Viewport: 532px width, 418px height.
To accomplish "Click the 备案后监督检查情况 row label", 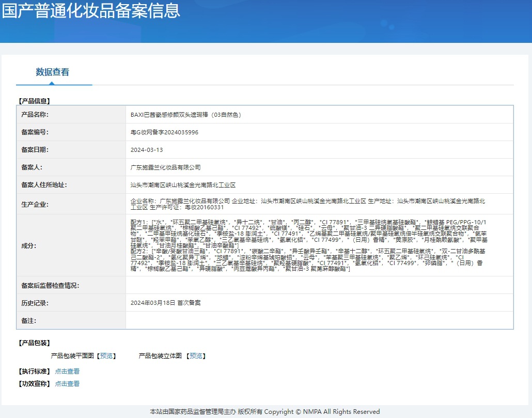I will click(x=50, y=286).
